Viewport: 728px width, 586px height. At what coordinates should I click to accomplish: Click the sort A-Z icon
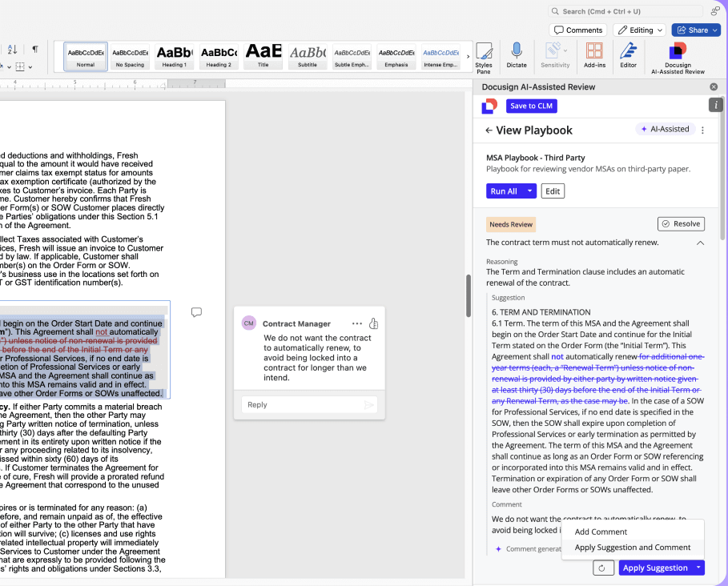pyautogui.click(x=12, y=49)
